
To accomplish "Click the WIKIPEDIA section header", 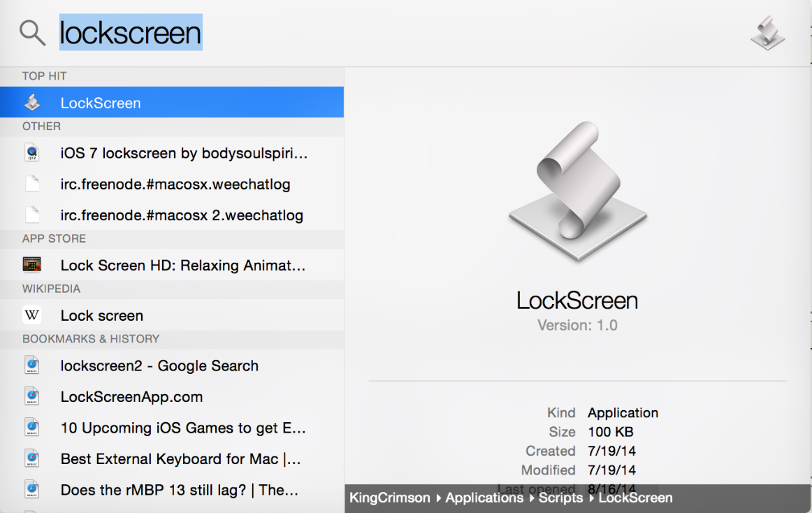I will click(51, 289).
